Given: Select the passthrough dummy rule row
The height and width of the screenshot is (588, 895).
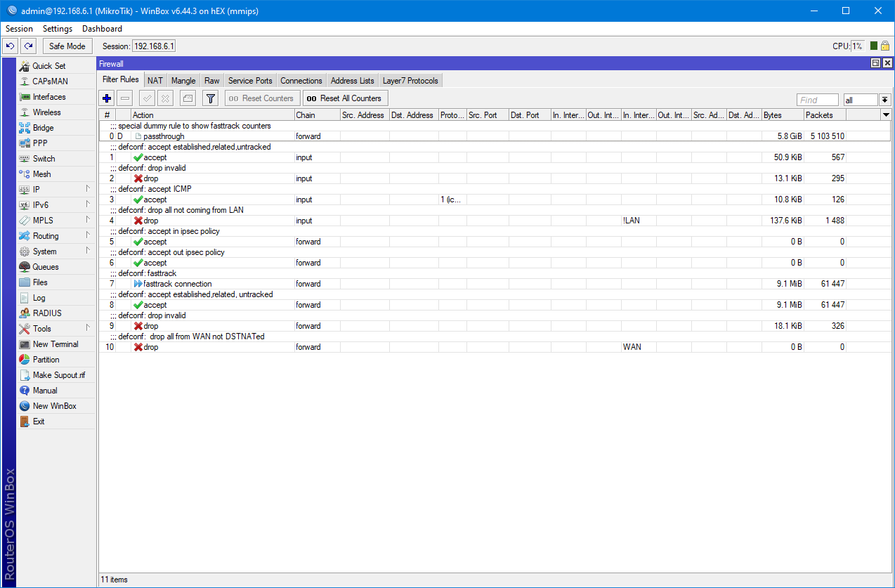Looking at the screenshot, I should pyautogui.click(x=495, y=136).
